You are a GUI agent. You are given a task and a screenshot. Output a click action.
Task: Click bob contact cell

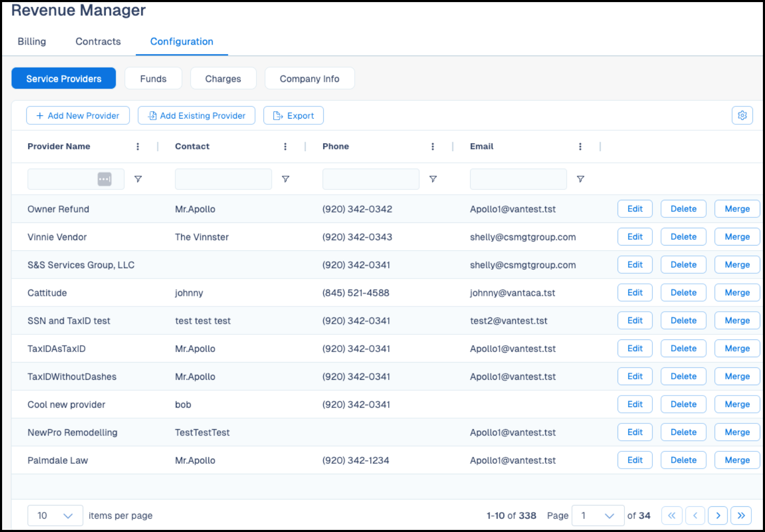[183, 405]
